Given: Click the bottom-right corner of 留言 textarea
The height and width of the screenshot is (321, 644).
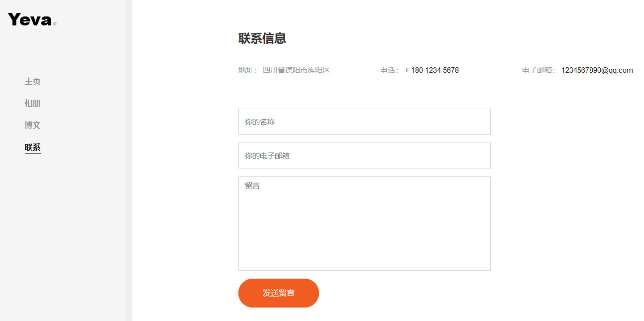Looking at the screenshot, I should pyautogui.click(x=488, y=268).
